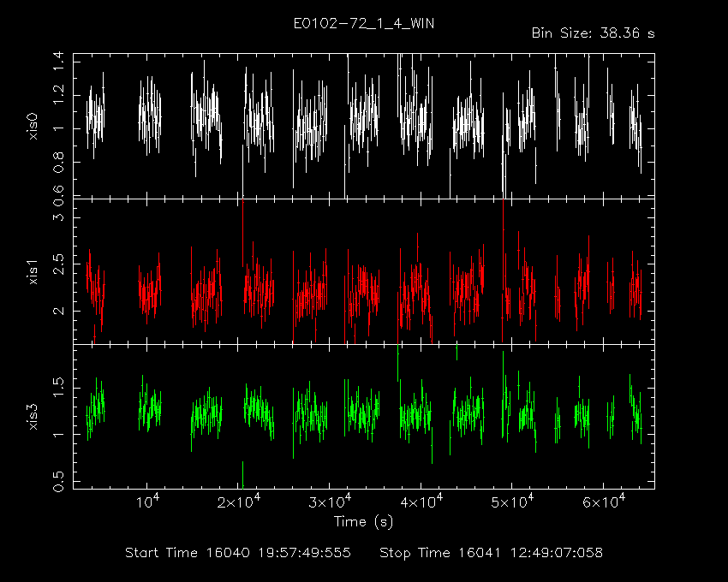Viewport: 728px width, 582px height.
Task: Click the plot title E0102-72_1_4_WIN
Action: [364, 24]
